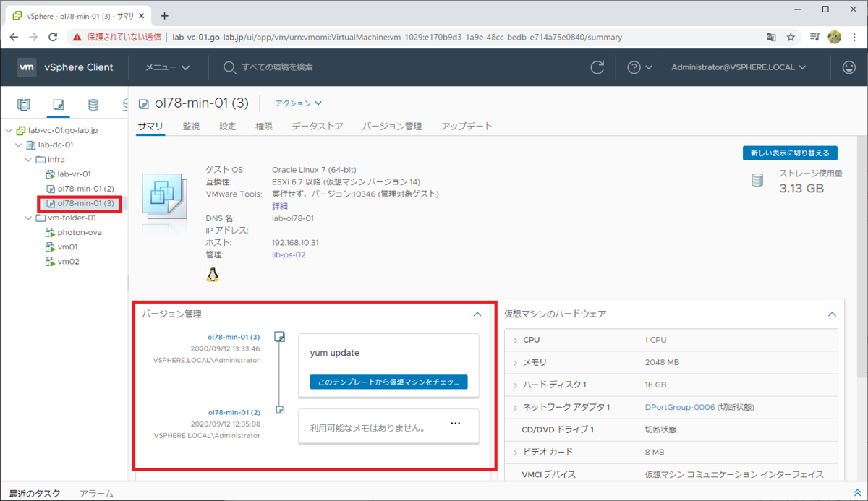Collapse the バージョン管理 panel

[x=477, y=314]
